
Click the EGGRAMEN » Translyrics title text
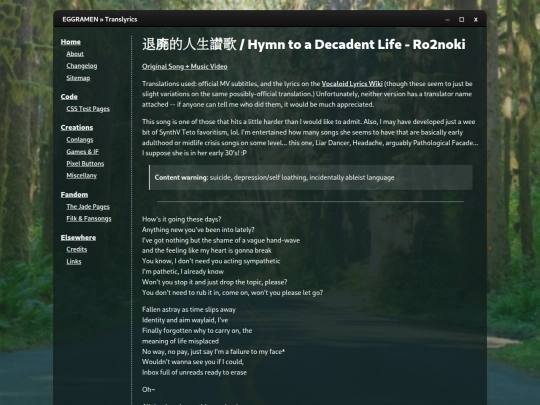point(100,19)
